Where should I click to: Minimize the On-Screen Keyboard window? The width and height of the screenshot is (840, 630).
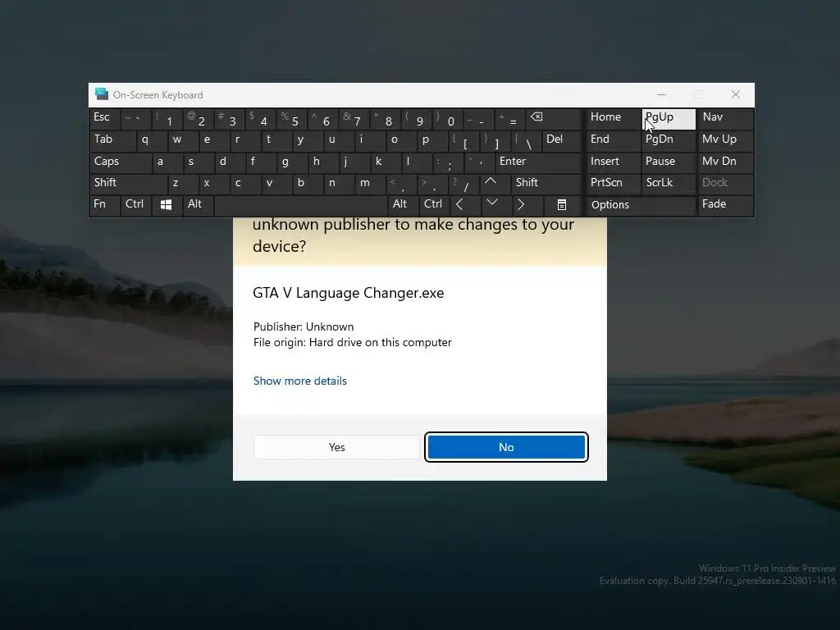661,95
